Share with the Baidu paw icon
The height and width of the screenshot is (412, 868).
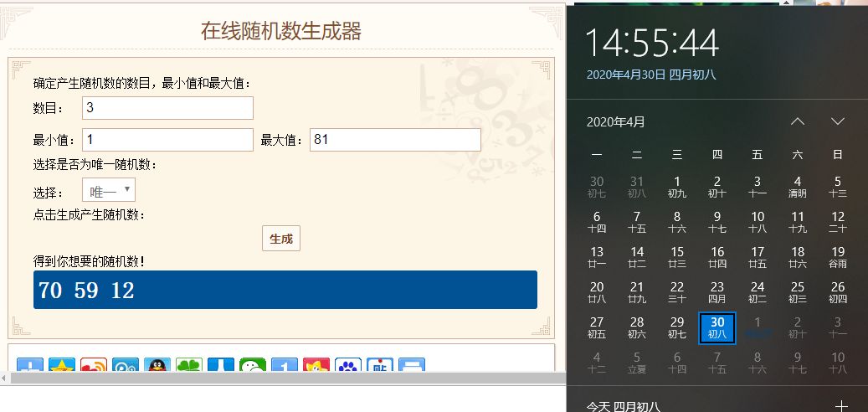[x=348, y=365]
